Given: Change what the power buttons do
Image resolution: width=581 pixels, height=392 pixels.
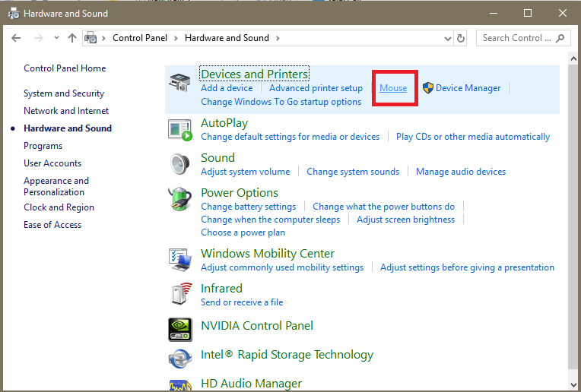Looking at the screenshot, I should point(383,207).
